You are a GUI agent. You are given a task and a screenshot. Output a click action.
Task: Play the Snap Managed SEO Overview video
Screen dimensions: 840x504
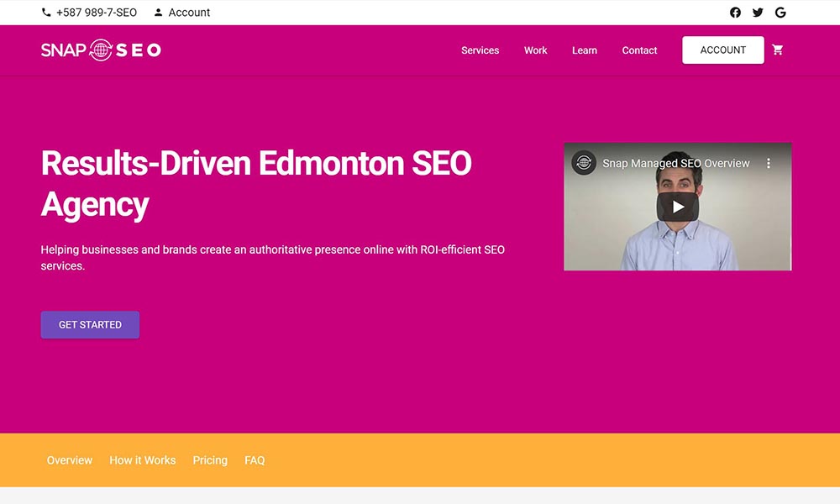677,207
